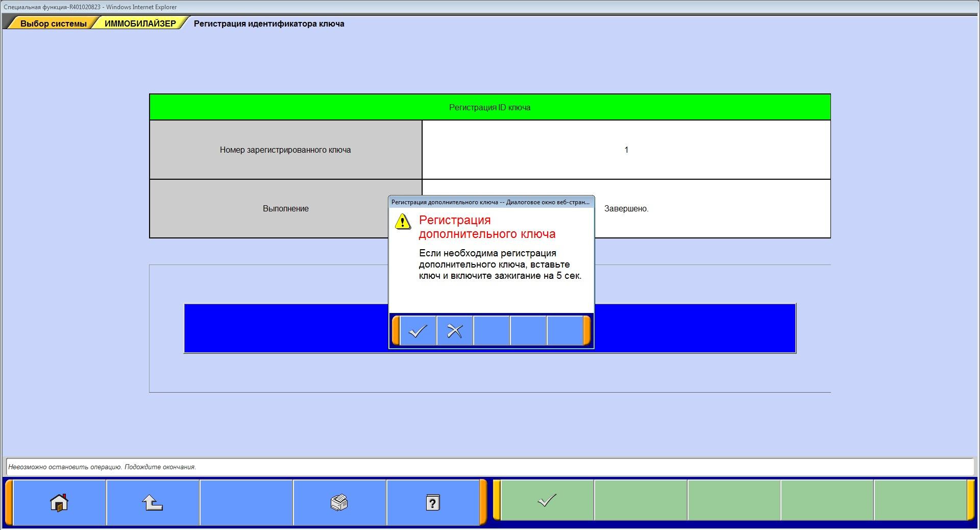Image resolution: width=980 pixels, height=530 pixels.
Task: Open the ИММОБИЛАЙЗЕР breadcrumb tab
Action: tap(140, 23)
